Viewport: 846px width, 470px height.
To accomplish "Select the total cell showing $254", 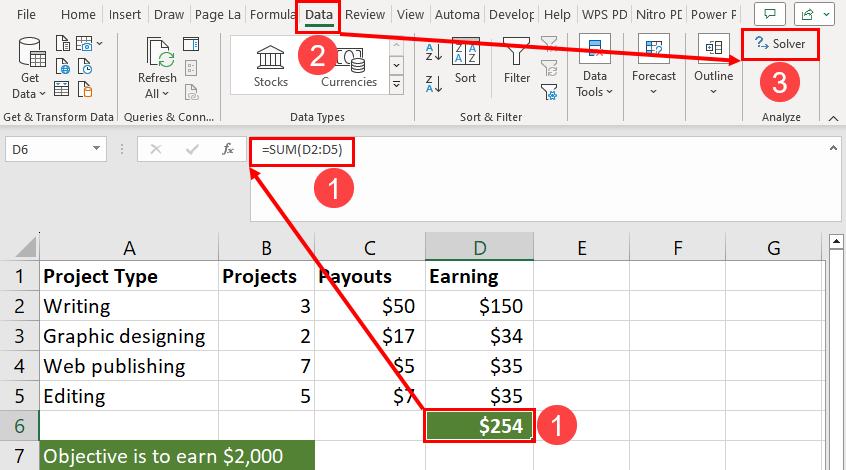I will [479, 426].
